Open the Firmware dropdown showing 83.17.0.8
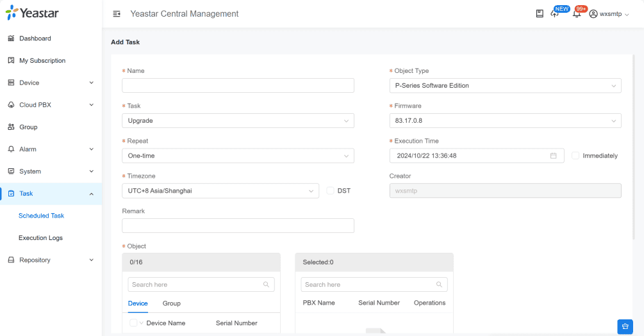Viewport: 644px width, 336px height. pyautogui.click(x=505, y=120)
